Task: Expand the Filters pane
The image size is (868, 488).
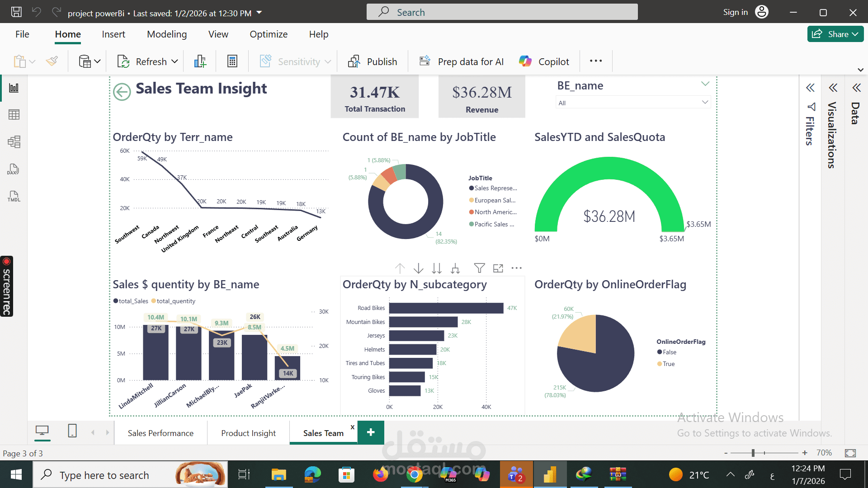Action: 810,88
